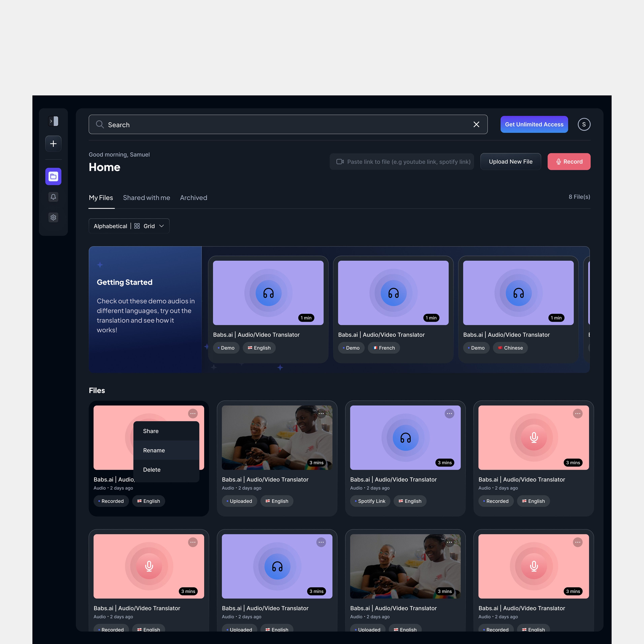The width and height of the screenshot is (644, 644).
Task: Select Rename from the context menu
Action: click(154, 450)
